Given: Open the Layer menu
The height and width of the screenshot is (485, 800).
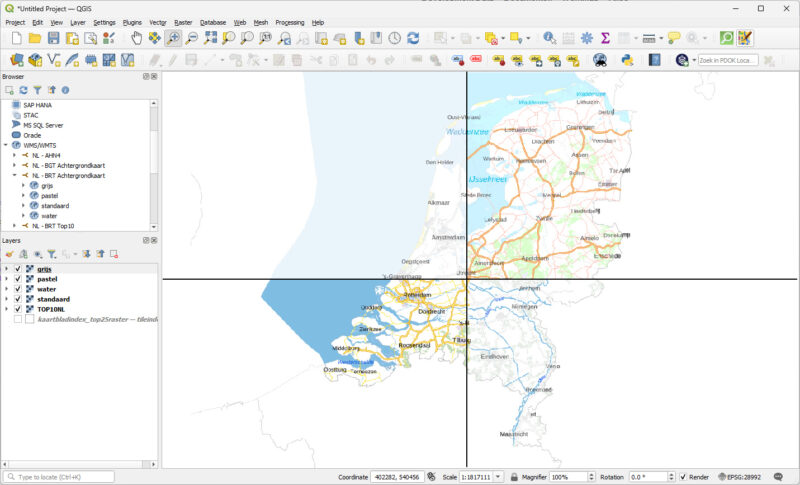Looking at the screenshot, I should point(78,22).
